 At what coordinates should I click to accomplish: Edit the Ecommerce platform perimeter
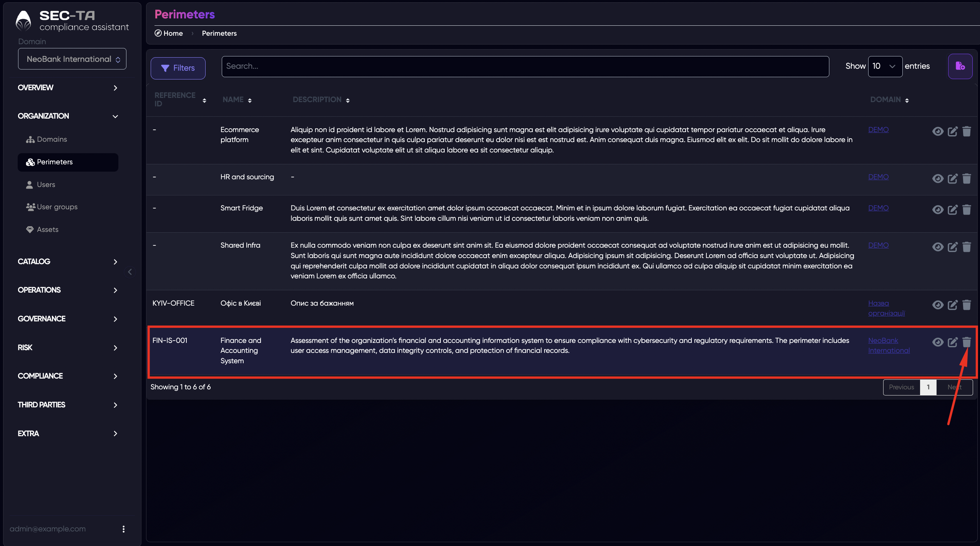point(952,131)
